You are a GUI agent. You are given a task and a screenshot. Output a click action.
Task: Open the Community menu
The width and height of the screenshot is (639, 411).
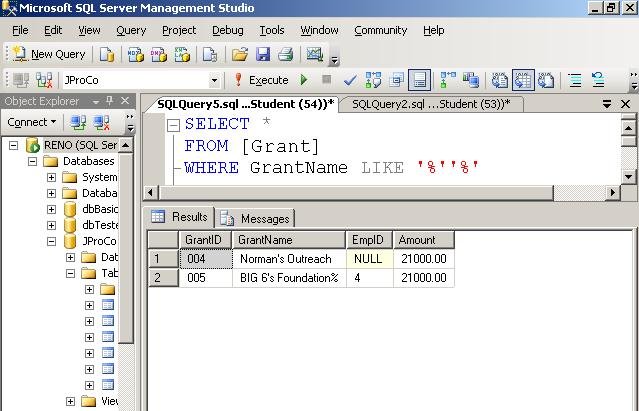click(x=381, y=31)
